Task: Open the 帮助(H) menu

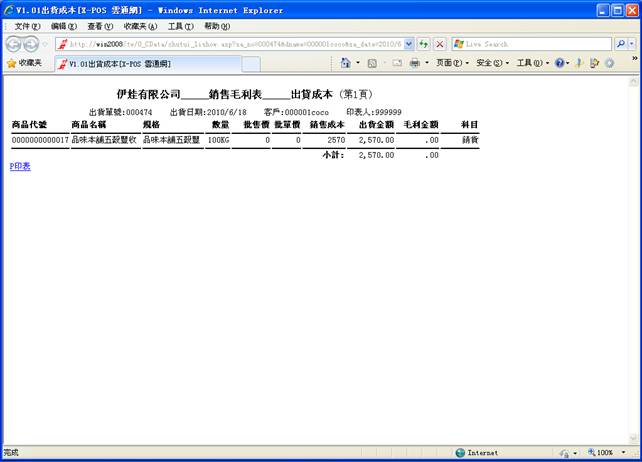Action: point(217,26)
